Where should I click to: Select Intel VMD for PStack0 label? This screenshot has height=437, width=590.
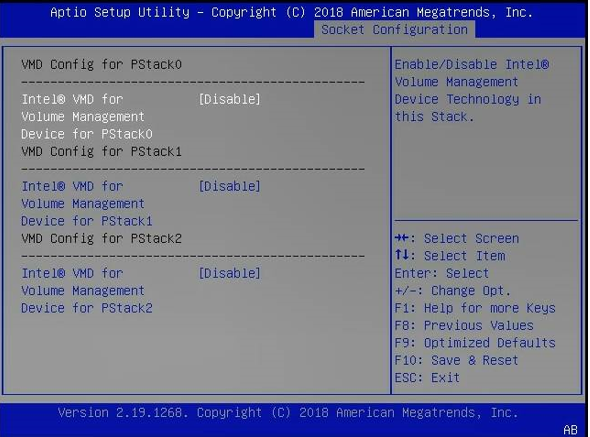coord(87,117)
